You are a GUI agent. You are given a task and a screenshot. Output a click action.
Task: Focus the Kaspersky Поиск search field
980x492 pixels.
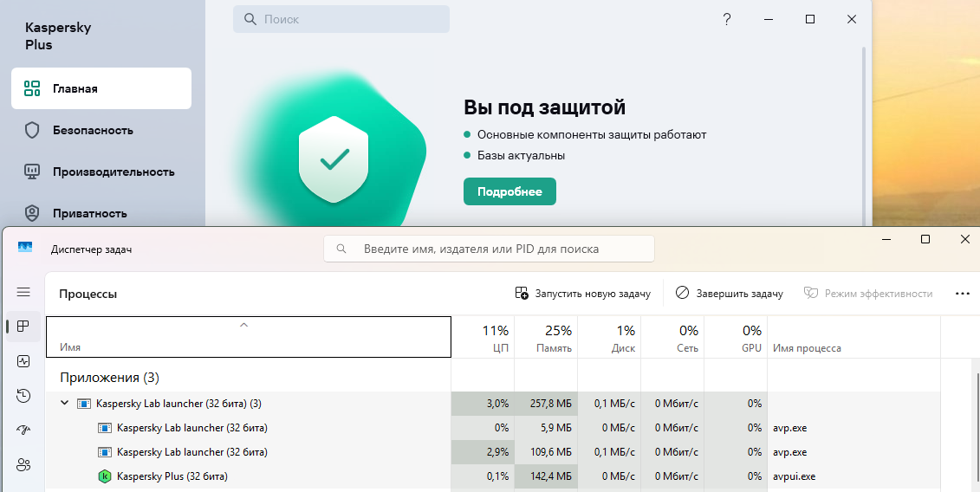click(x=341, y=19)
